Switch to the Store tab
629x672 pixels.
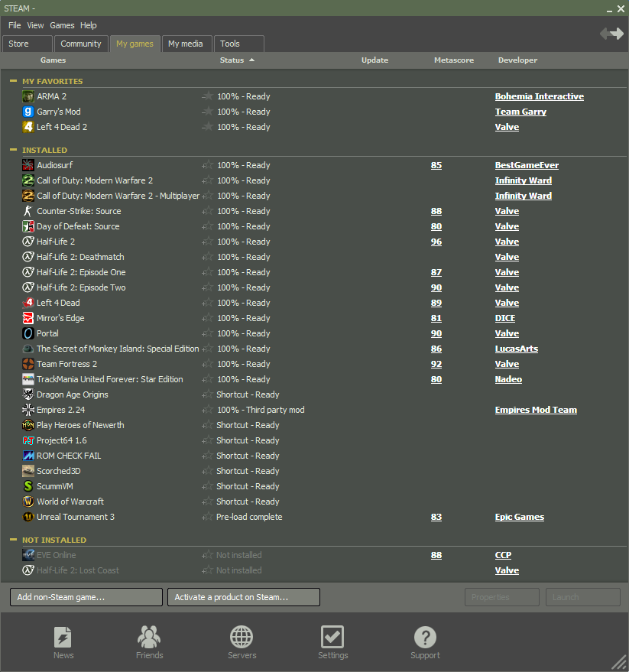click(28, 44)
